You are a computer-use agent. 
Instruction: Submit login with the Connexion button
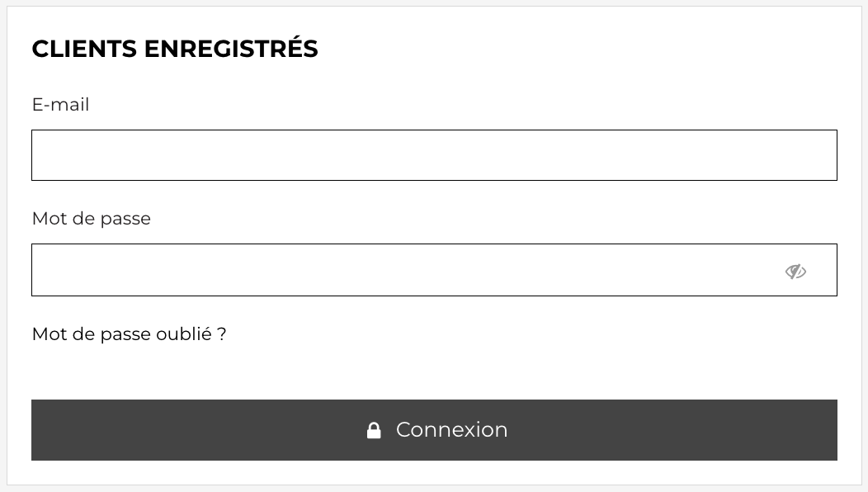(x=434, y=430)
